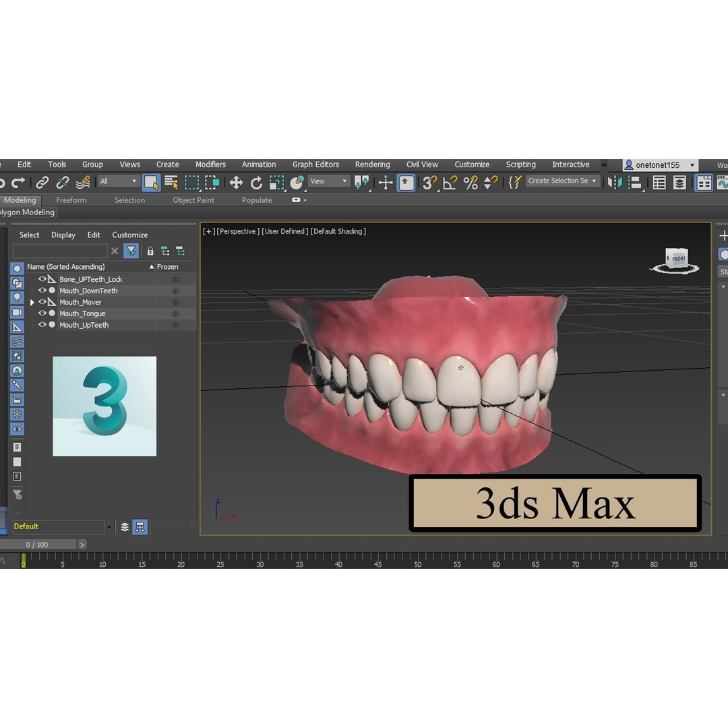Viewport: 728px width, 728px height.
Task: Click Edit Named Selection Sets icon
Action: tap(514, 183)
